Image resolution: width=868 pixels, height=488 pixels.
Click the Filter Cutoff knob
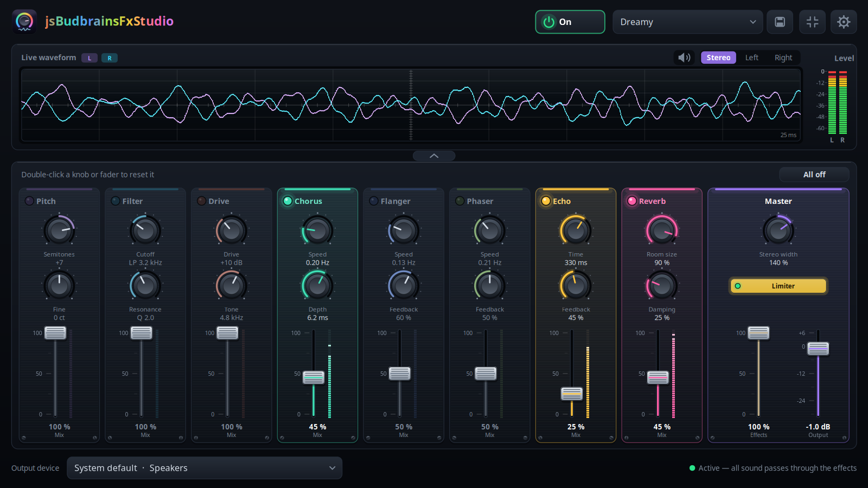(x=145, y=230)
